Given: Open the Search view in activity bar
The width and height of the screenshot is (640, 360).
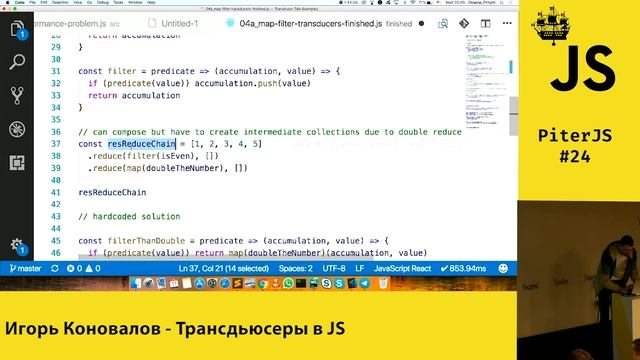Looking at the screenshot, I should tap(17, 62).
